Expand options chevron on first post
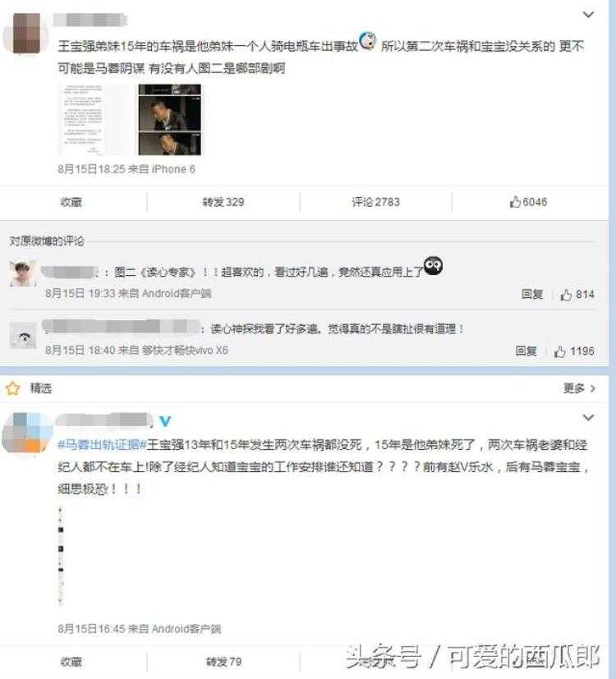Viewport: 616px width, 679px height. tap(588, 14)
